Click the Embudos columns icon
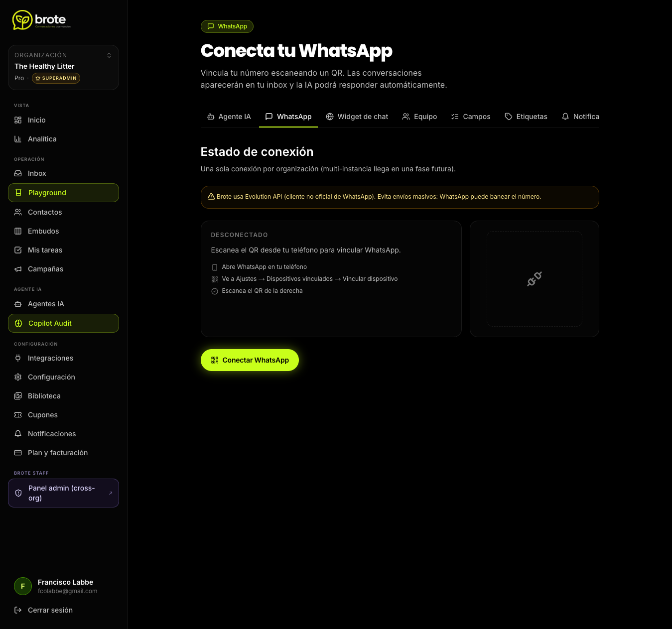 click(18, 231)
